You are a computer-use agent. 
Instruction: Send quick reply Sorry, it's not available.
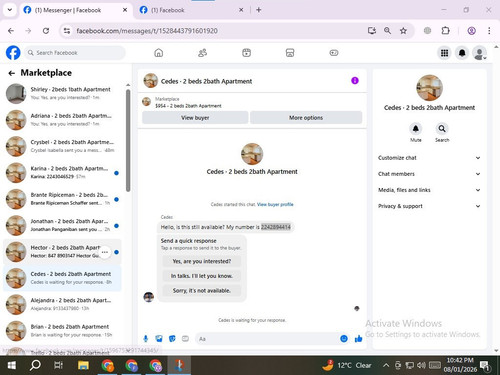(x=202, y=290)
